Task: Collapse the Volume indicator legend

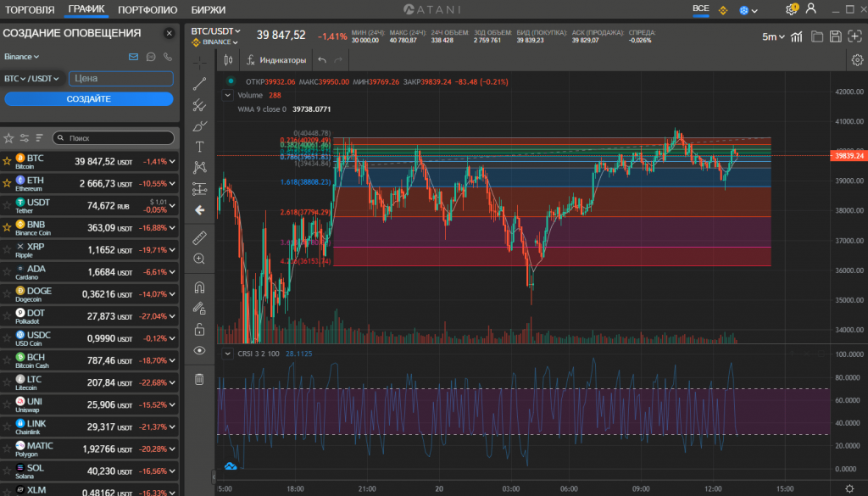Action: click(x=227, y=95)
